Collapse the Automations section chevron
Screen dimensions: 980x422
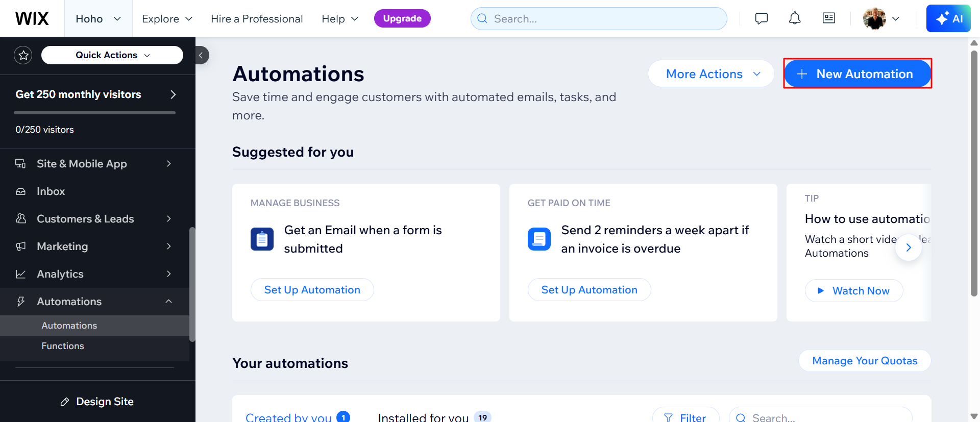(169, 302)
